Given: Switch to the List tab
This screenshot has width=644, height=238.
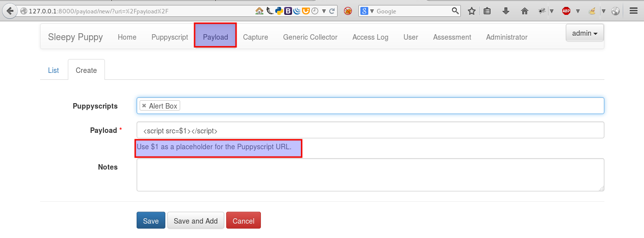Looking at the screenshot, I should click(x=53, y=70).
